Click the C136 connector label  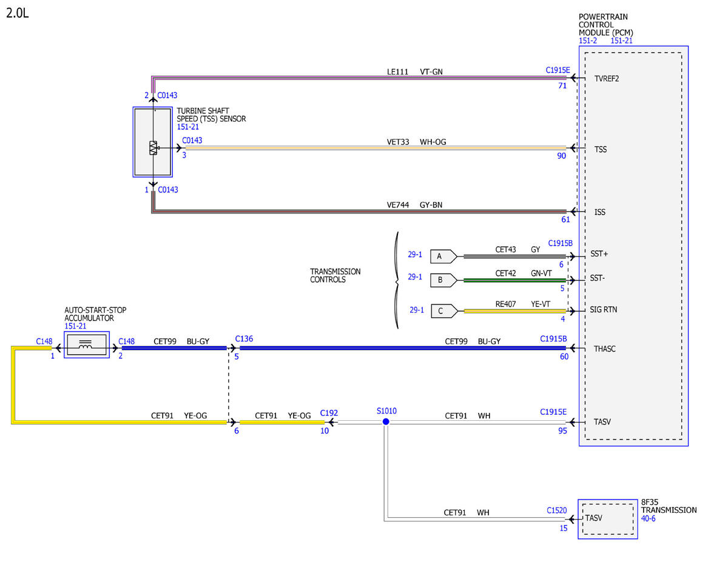pos(244,338)
